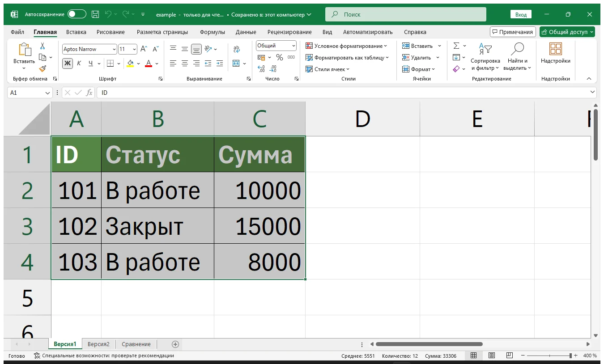Open number format Общий dropdown

tap(293, 46)
